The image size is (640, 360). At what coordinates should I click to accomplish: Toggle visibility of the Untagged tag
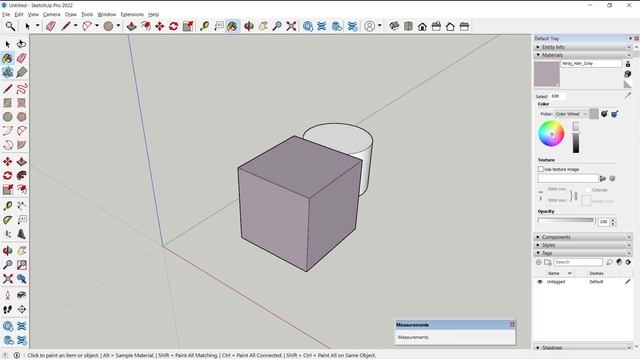click(x=540, y=282)
